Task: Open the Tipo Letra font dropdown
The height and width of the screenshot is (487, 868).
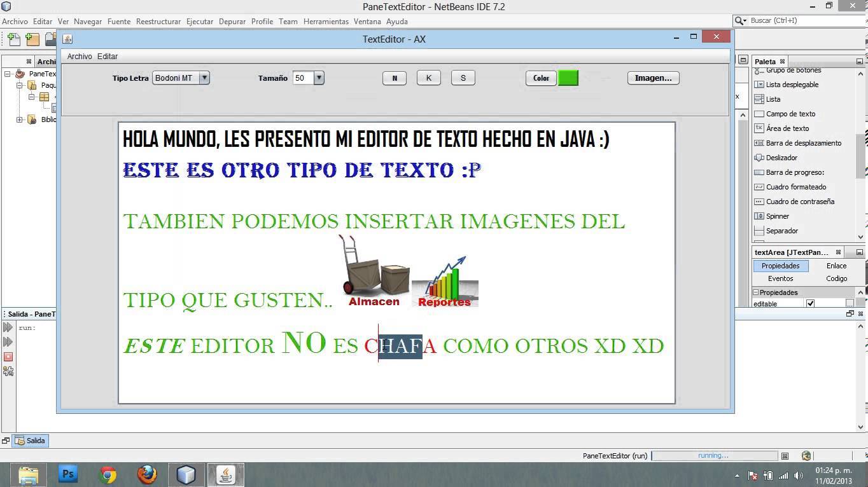Action: point(204,78)
